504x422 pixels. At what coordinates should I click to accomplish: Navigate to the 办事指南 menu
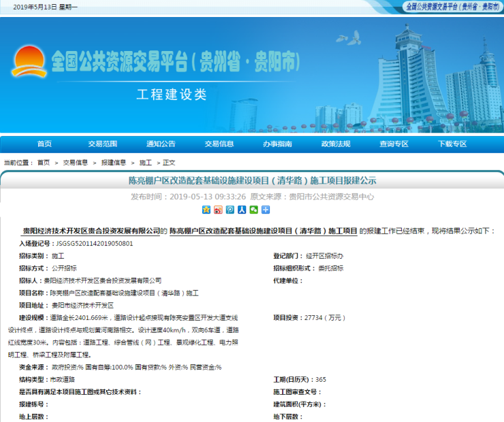point(277,144)
